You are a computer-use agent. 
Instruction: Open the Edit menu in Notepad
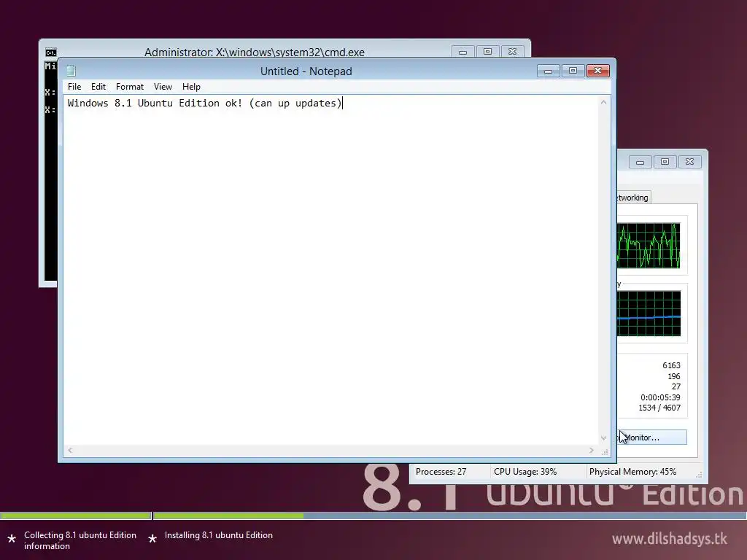98,87
